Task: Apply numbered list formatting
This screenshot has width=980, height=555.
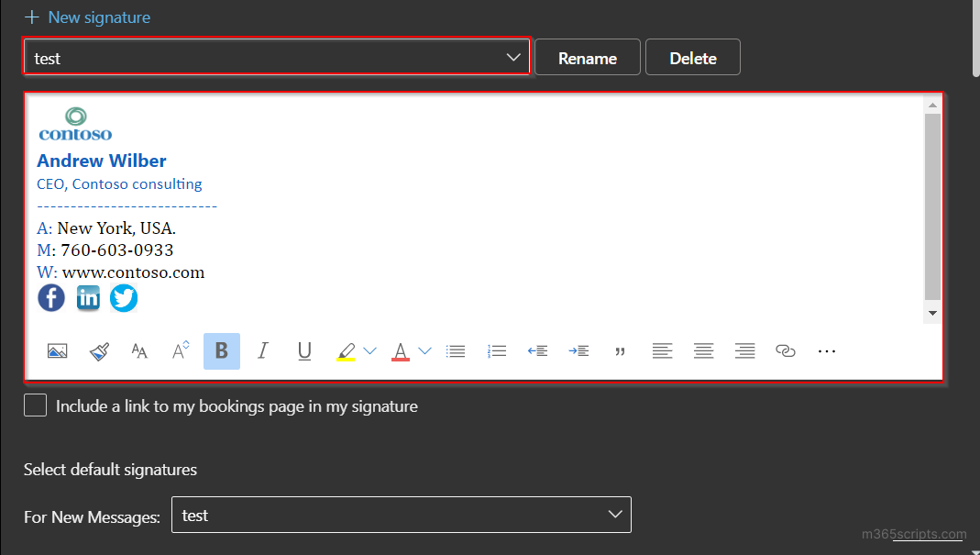Action: tap(497, 350)
